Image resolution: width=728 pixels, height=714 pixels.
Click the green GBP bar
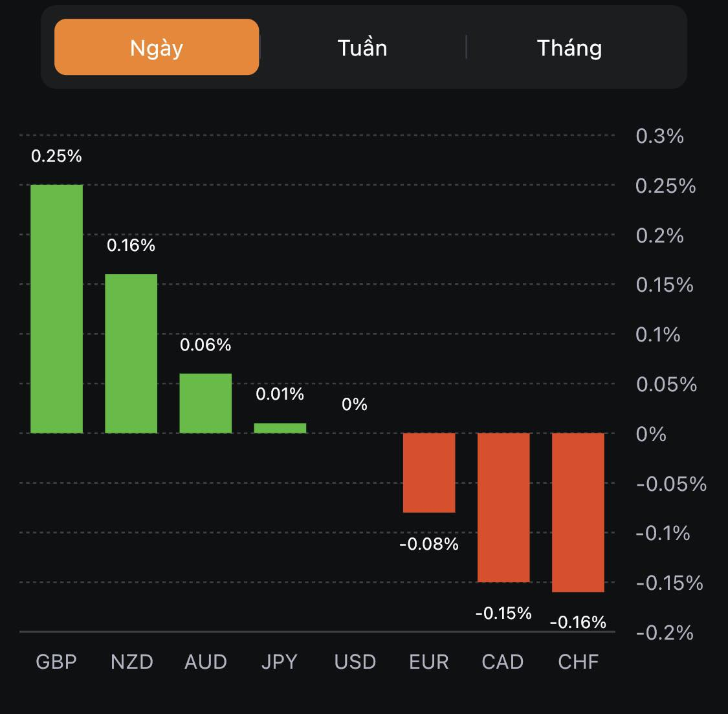pos(57,309)
